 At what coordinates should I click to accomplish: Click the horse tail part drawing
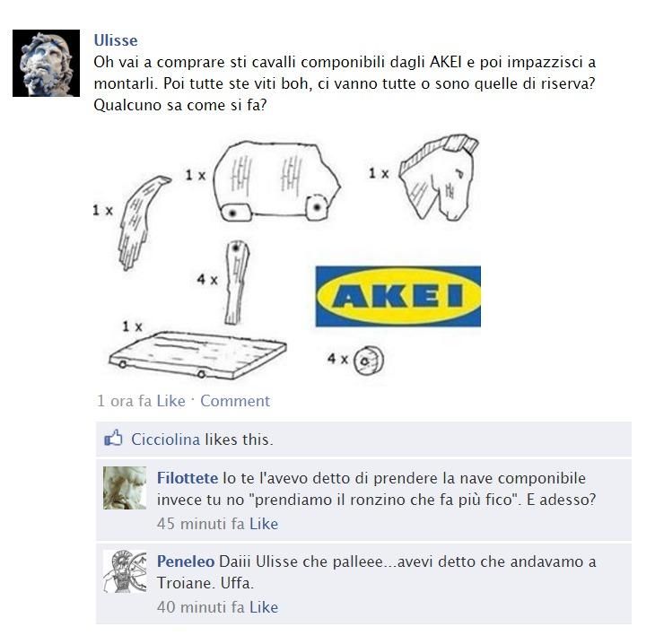click(144, 222)
